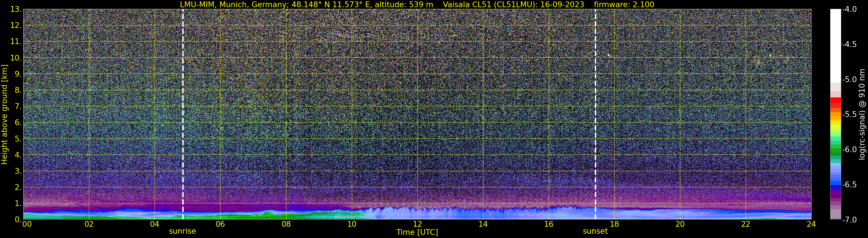Click the "14" time axis tick label
868x238 pixels.
pos(483,224)
